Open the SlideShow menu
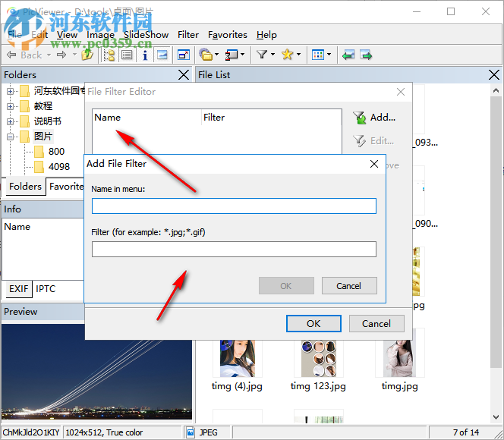504x440 pixels. 146,35
